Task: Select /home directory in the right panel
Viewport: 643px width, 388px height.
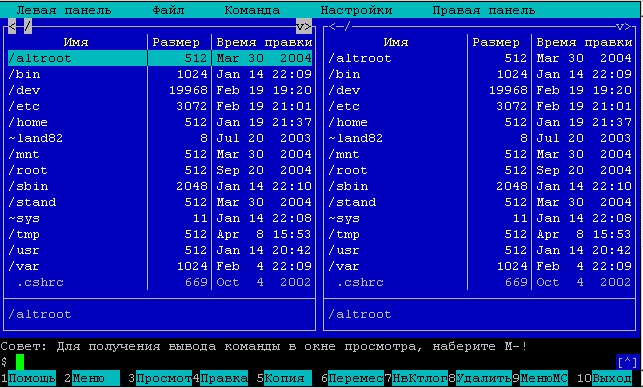Action: click(x=480, y=122)
